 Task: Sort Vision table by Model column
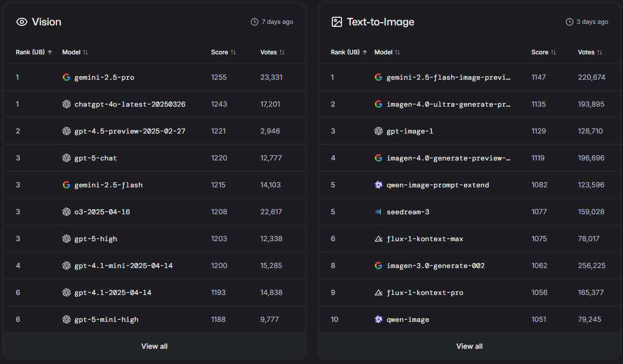point(75,52)
